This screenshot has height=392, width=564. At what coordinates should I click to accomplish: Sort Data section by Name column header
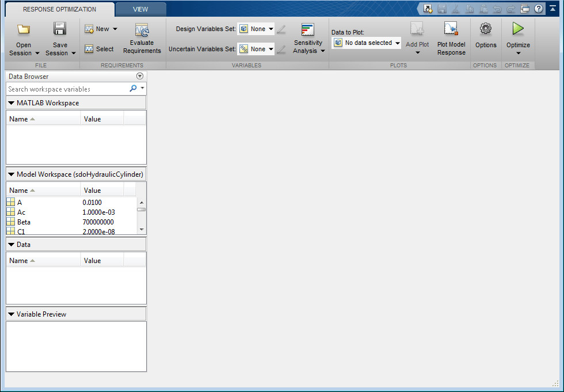44,261
